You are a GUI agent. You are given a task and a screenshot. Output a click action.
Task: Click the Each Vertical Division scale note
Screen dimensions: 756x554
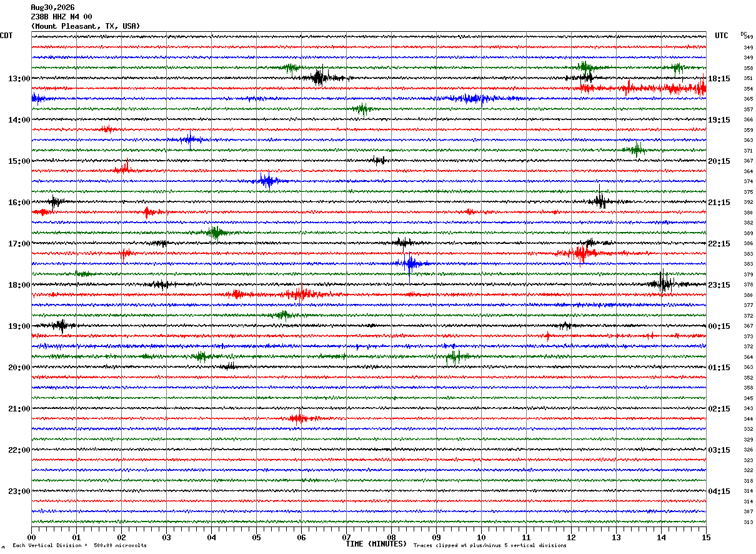tap(79, 545)
